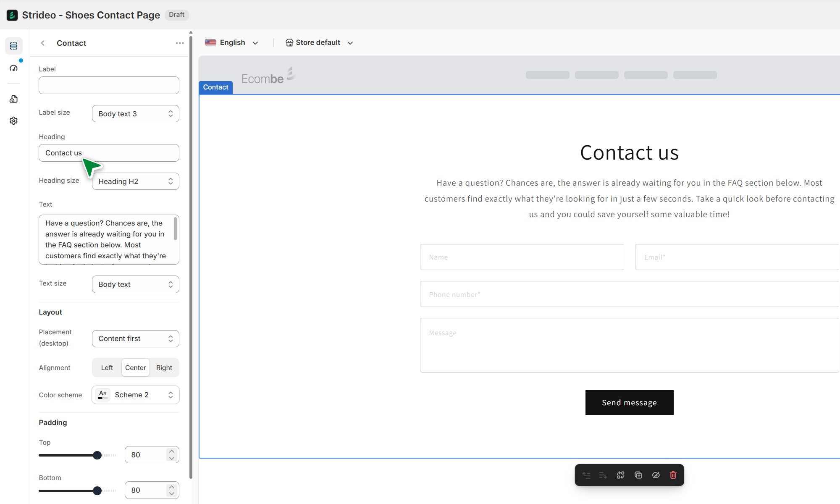
Task: Click the delete section trash icon
Action: coord(673,475)
